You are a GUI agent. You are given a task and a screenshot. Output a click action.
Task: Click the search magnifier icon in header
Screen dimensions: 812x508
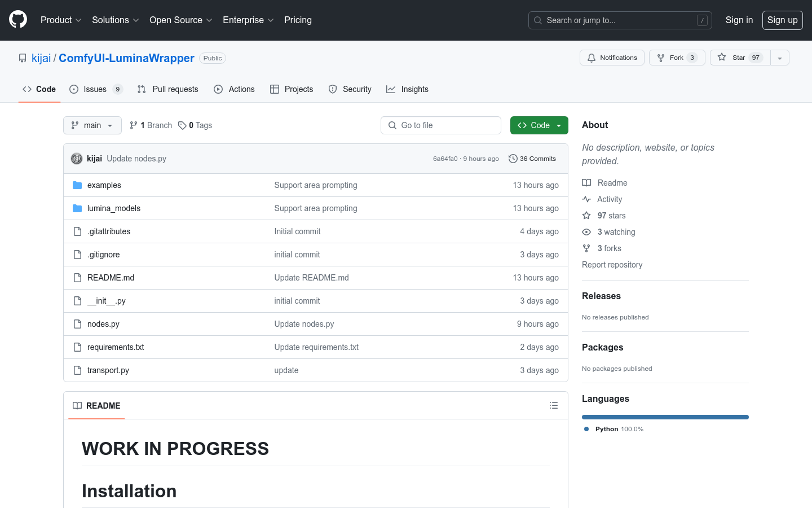pyautogui.click(x=538, y=20)
